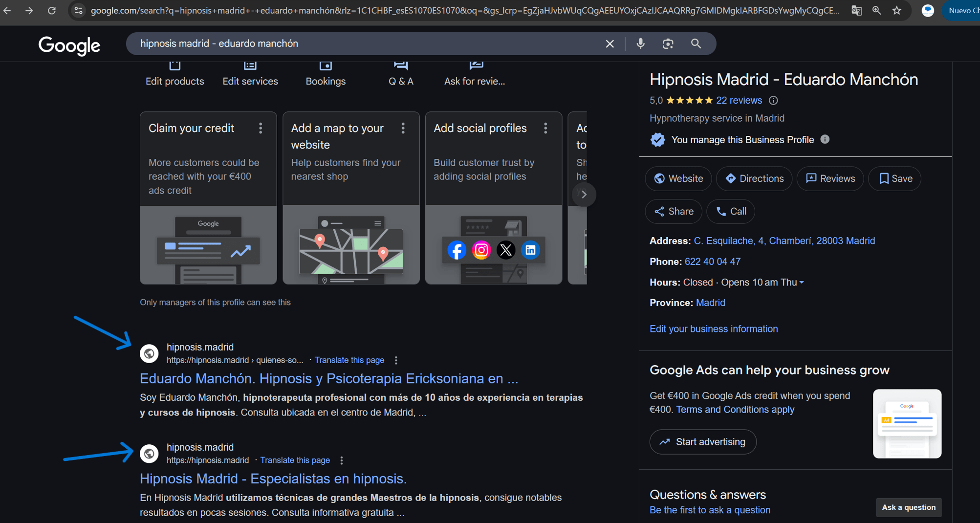Open Eduardo Manchón Hipnosis y Psicoterapia result

[329, 379]
